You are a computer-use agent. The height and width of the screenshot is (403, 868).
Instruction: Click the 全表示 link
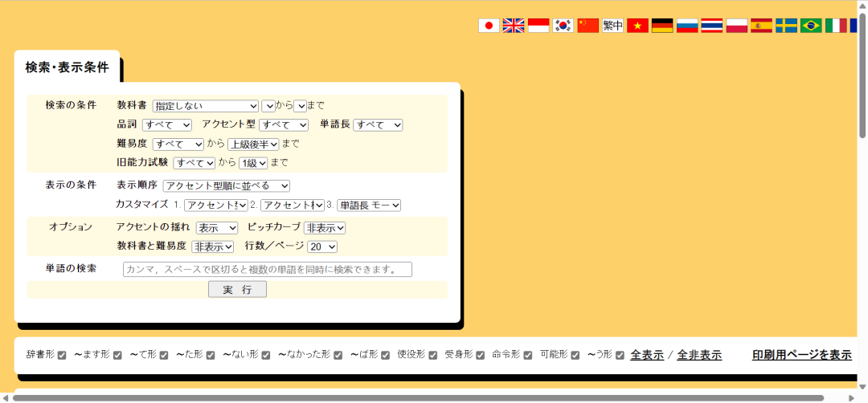[x=647, y=356]
